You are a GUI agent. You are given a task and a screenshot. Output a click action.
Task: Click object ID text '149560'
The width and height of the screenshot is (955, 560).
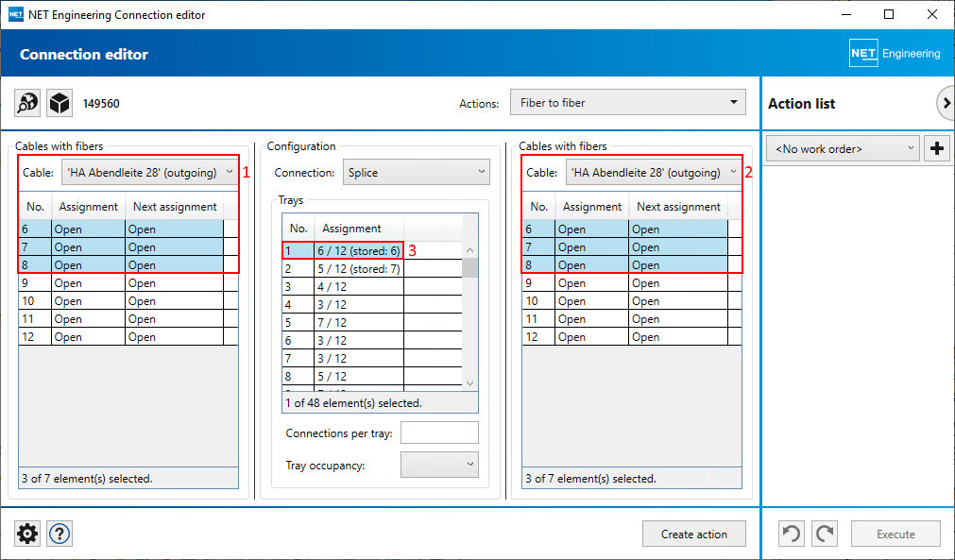point(101,104)
